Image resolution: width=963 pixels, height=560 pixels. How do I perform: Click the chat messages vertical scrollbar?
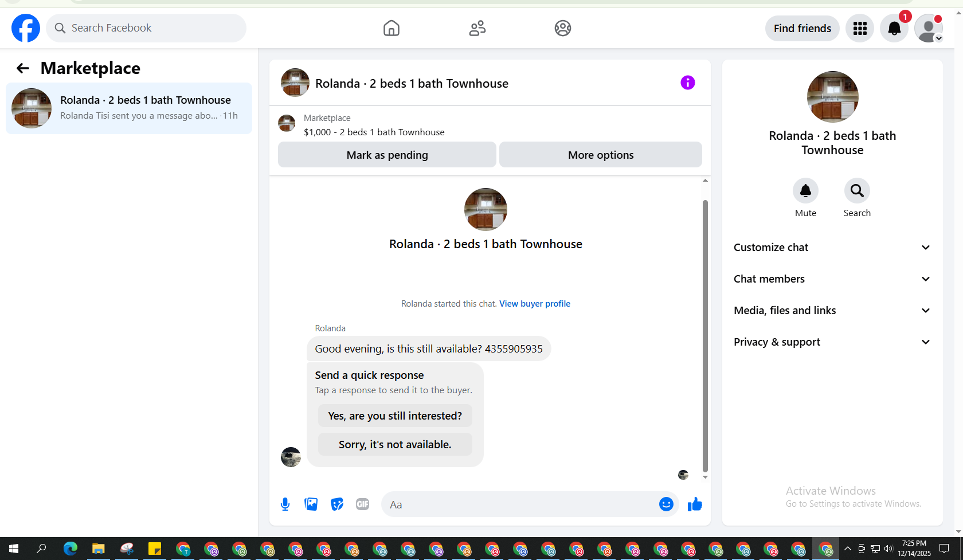pyautogui.click(x=705, y=335)
